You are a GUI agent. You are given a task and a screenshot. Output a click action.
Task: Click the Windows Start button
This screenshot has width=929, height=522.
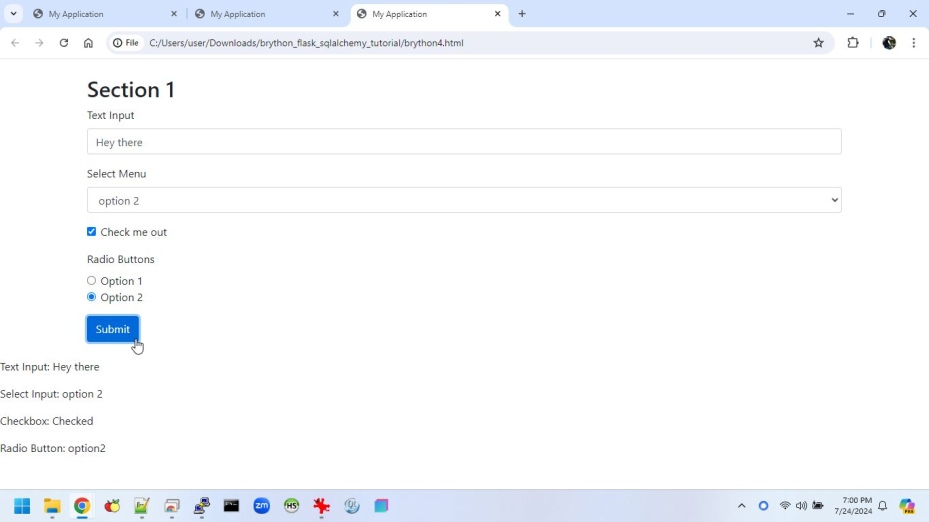pyautogui.click(x=21, y=506)
